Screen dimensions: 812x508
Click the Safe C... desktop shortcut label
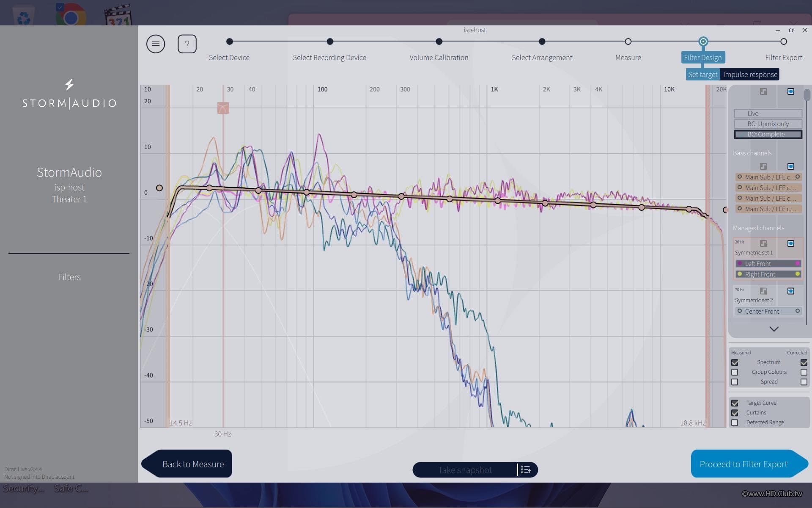point(71,488)
